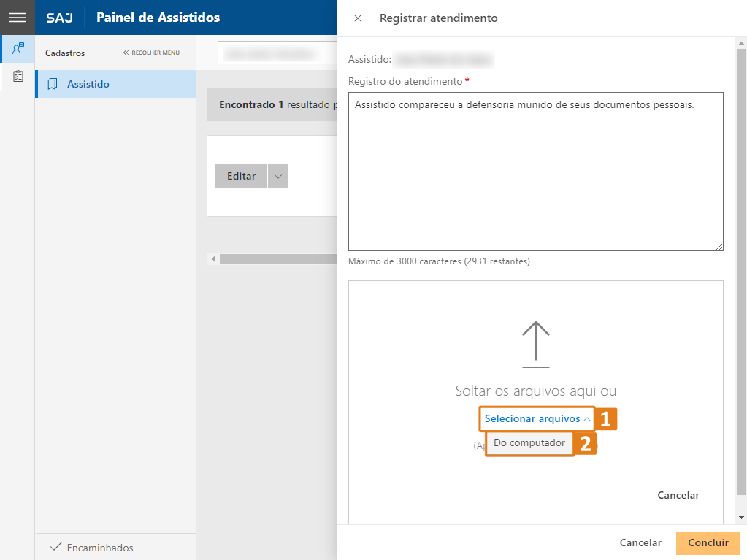Open the Assistido menu entry
This screenshot has height=560, width=747.
coord(116,84)
